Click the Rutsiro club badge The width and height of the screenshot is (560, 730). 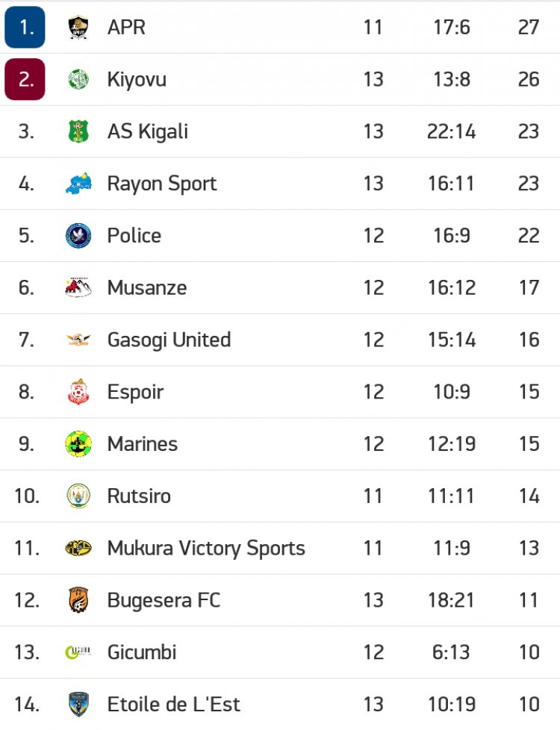(78, 496)
